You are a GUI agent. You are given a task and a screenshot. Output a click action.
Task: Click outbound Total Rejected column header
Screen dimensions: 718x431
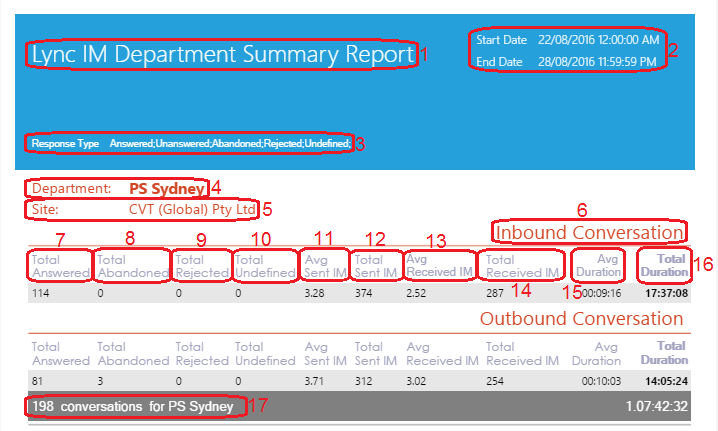(x=202, y=354)
